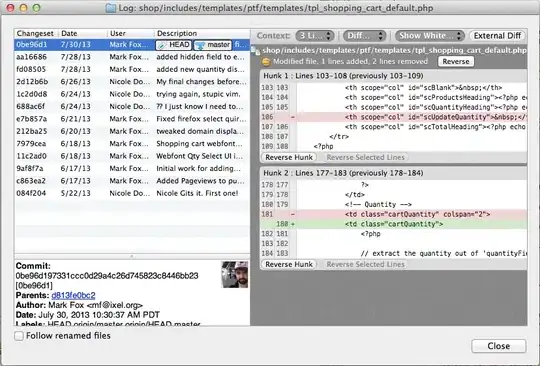Click the HEAD label tag icon
The image size is (540, 366).
(162, 45)
